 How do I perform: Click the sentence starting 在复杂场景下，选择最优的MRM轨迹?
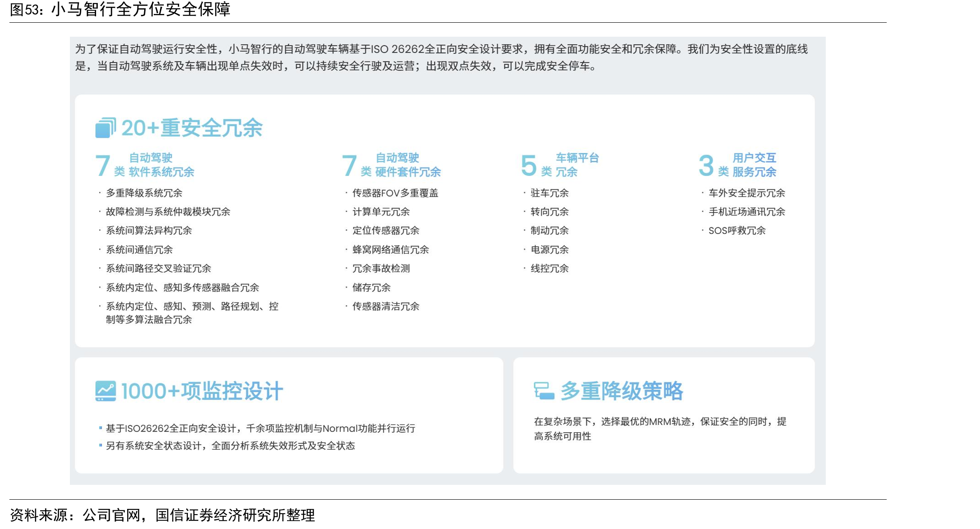point(660,429)
